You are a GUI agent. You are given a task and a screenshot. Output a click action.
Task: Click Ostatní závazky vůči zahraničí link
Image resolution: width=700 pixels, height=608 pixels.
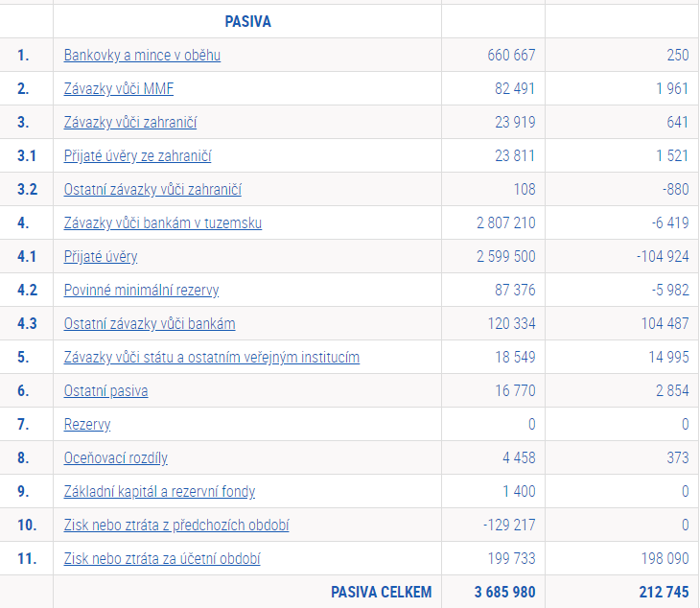click(x=152, y=189)
